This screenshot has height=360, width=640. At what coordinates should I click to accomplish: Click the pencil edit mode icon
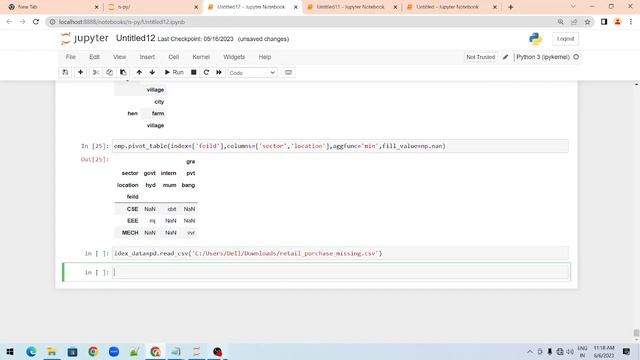(505, 57)
